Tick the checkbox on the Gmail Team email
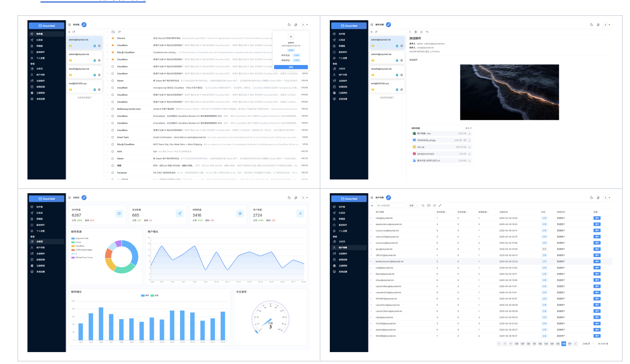 (x=107, y=137)
